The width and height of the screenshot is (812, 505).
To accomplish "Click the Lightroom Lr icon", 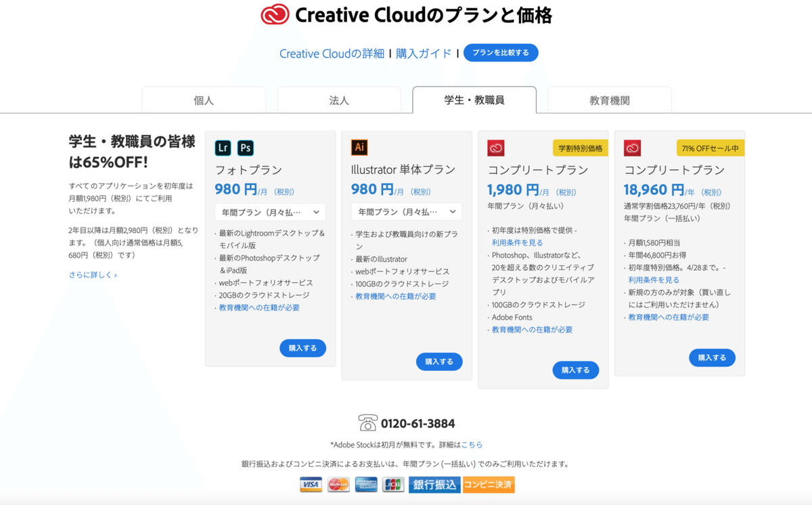I will (223, 148).
